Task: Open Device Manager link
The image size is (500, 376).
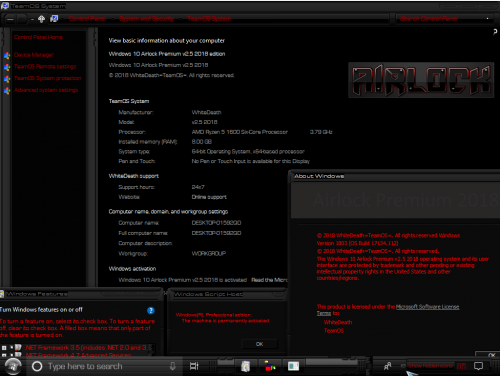Action: tap(34, 55)
